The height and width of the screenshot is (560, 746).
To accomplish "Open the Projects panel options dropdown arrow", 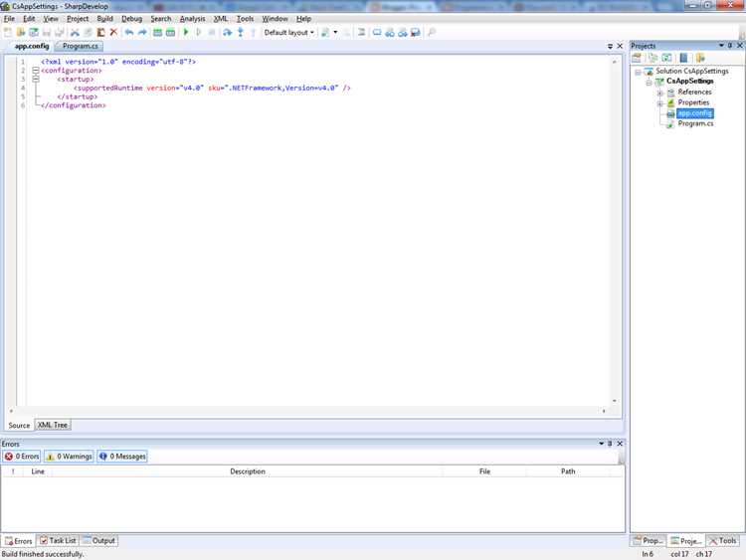I will [721, 45].
